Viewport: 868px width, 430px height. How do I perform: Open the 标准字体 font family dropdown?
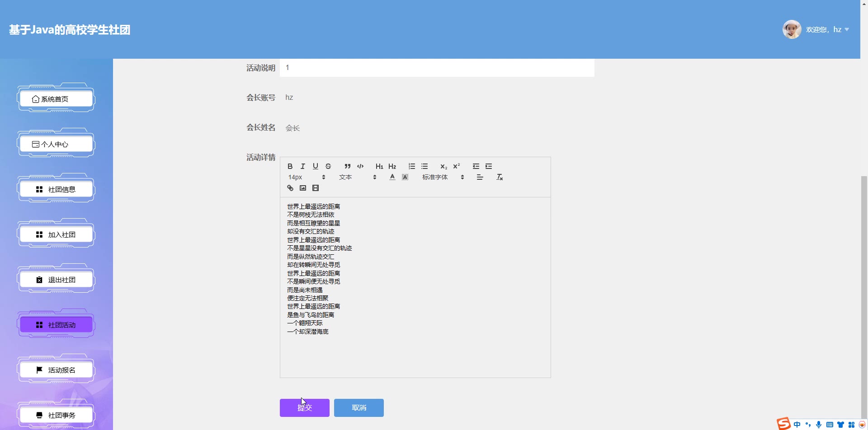pyautogui.click(x=443, y=177)
